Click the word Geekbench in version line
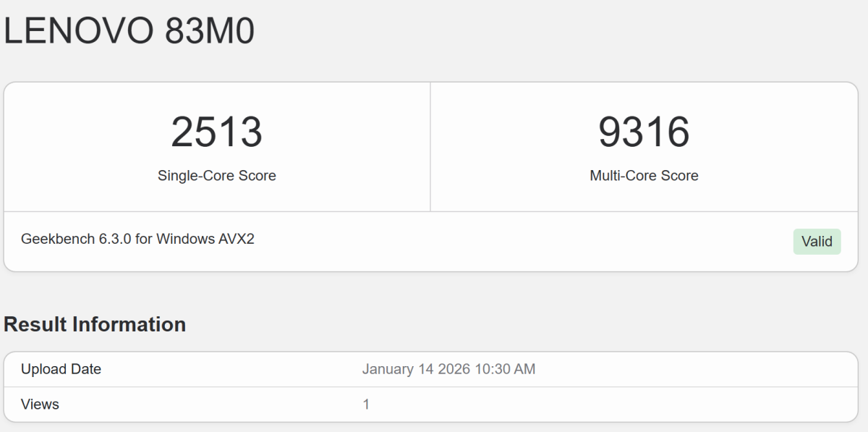The image size is (868, 432). [56, 239]
